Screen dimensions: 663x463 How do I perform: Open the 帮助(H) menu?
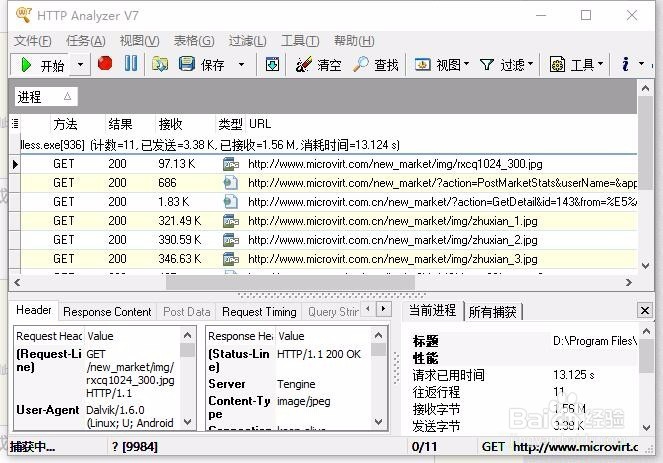click(354, 41)
